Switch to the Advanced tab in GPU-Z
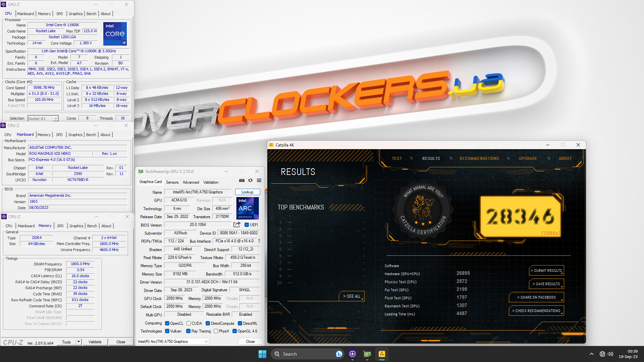This screenshot has width=644, height=362. point(191,182)
